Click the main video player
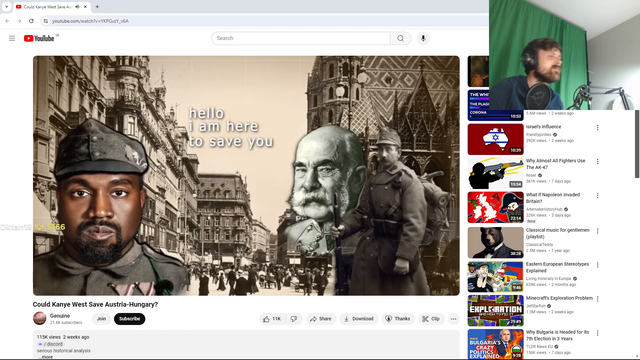The height and width of the screenshot is (360, 640). pyautogui.click(x=246, y=176)
